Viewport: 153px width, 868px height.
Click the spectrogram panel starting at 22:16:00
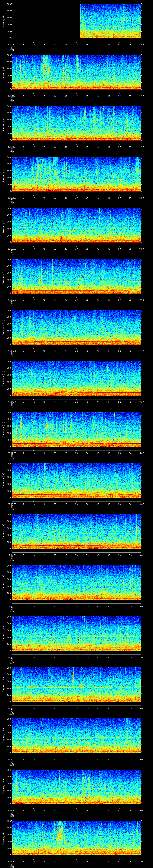pyautogui.click(x=76, y=634)
